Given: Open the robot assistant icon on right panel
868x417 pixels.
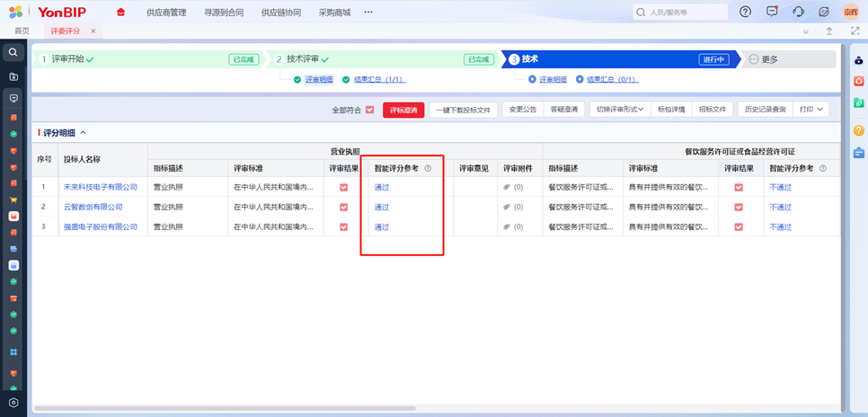Looking at the screenshot, I should pos(859,61).
